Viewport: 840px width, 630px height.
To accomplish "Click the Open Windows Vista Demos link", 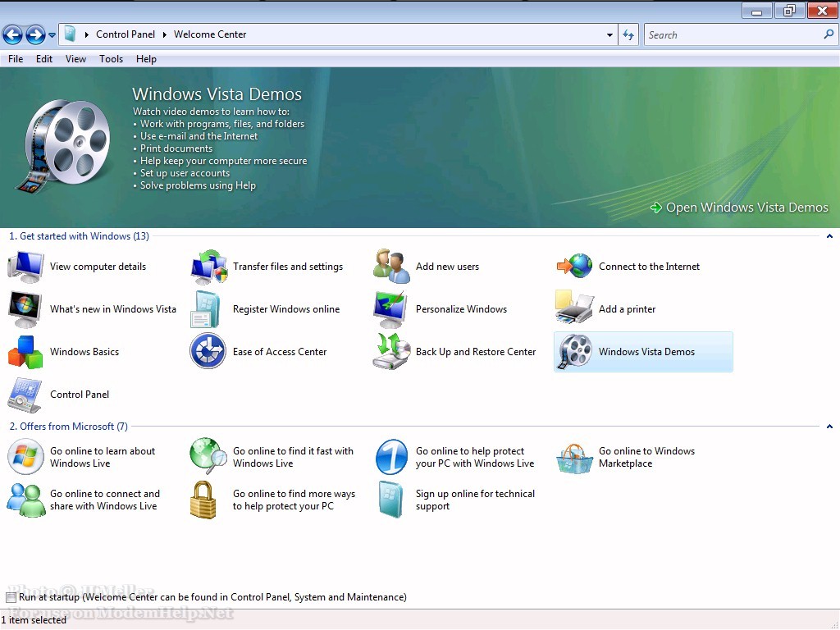I will point(739,208).
